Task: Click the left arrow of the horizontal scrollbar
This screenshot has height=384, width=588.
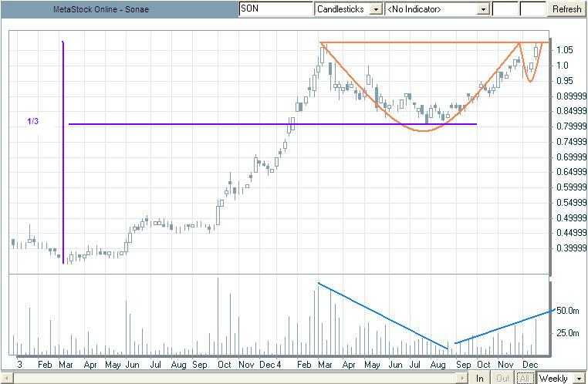Action: point(7,379)
